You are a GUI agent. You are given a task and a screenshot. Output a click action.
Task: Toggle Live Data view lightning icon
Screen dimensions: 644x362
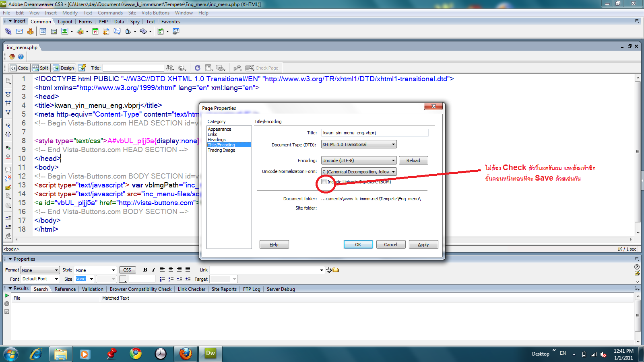click(x=83, y=68)
